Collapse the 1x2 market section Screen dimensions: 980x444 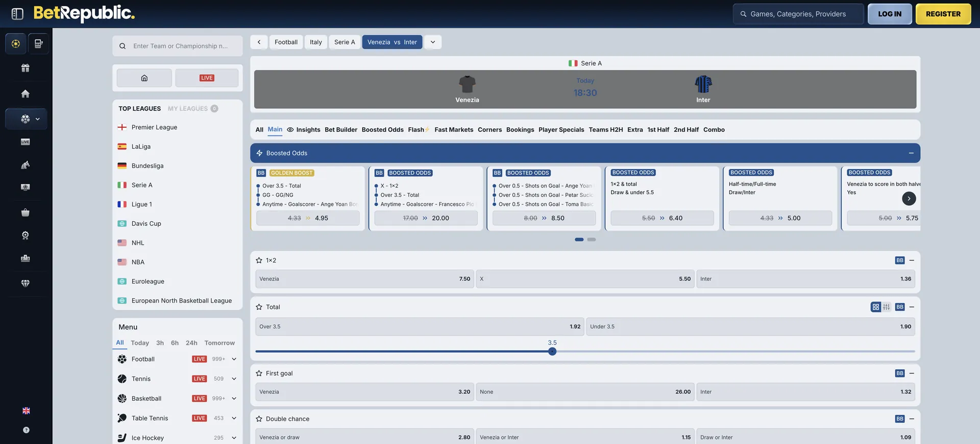click(912, 261)
